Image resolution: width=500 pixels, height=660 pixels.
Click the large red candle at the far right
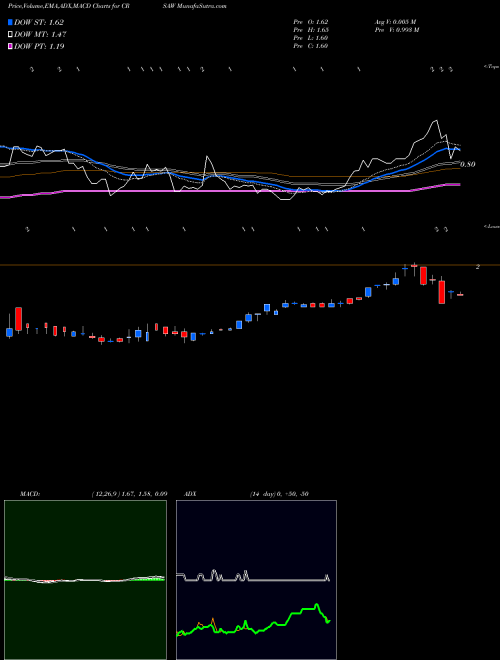coord(441,291)
